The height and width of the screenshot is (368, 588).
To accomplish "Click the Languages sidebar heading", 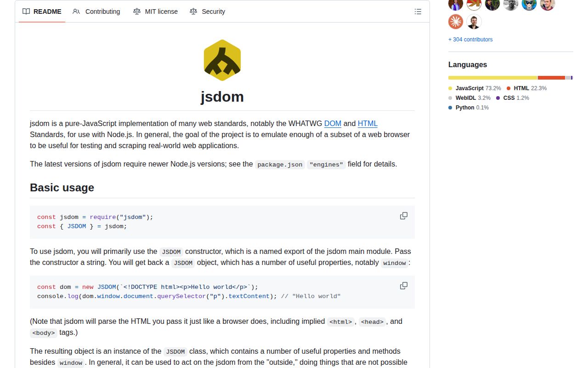I will [x=468, y=65].
